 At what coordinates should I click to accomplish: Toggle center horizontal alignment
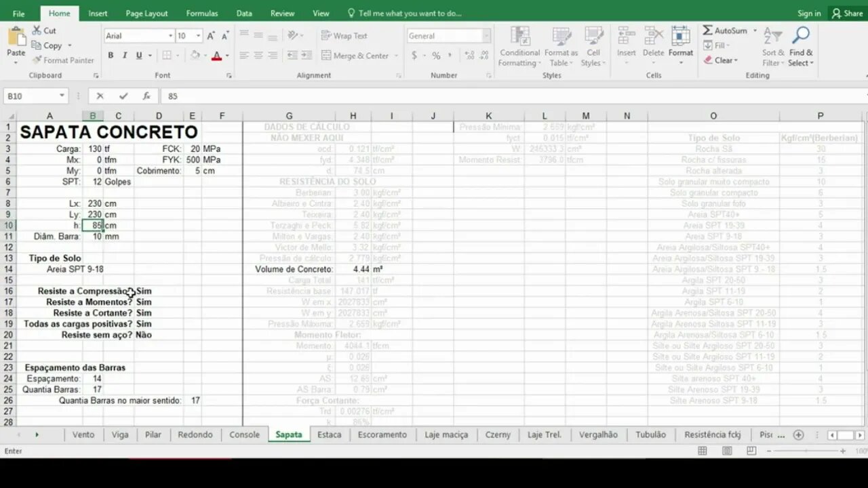(258, 56)
